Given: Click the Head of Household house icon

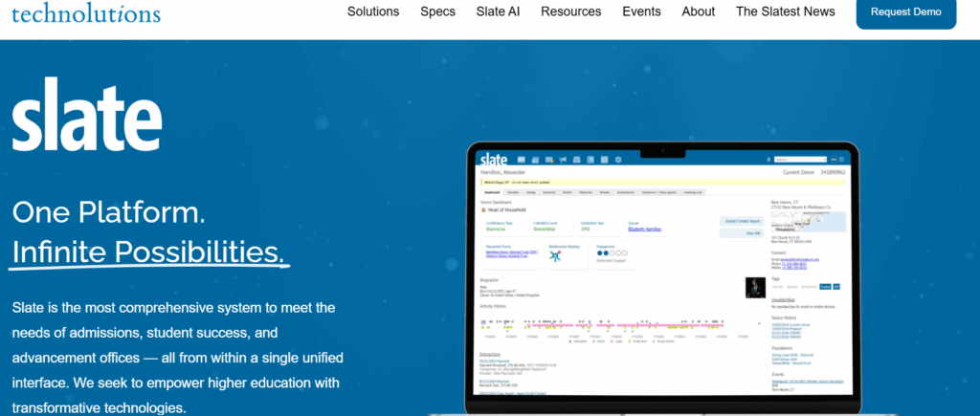Looking at the screenshot, I should (483, 209).
